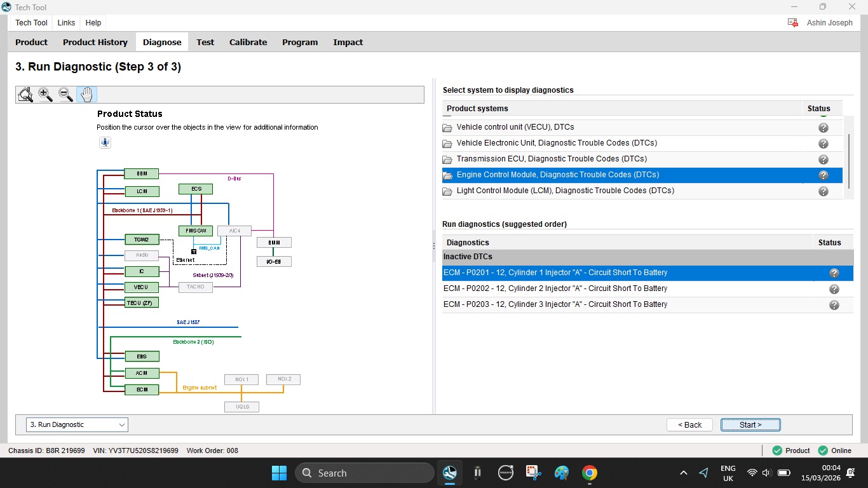Screen dimensions: 868x488
Task: Click the zoom out magnifier icon
Action: 65,95
